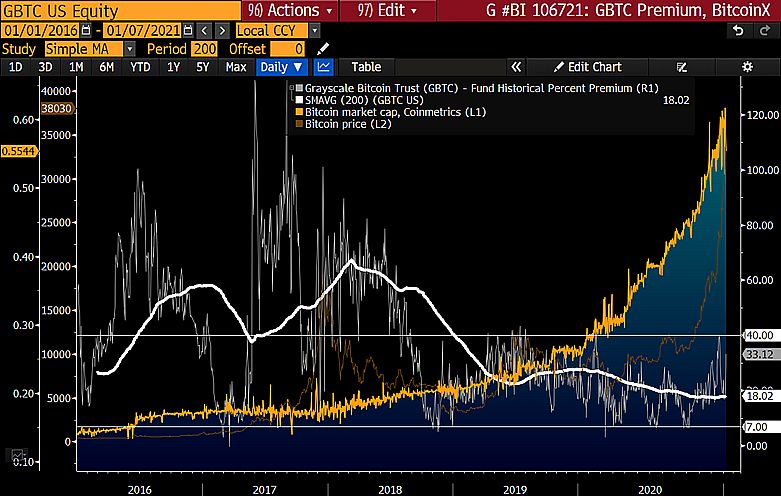The width and height of the screenshot is (781, 496).
Task: Click the 2016 x-axis label
Action: tap(139, 490)
